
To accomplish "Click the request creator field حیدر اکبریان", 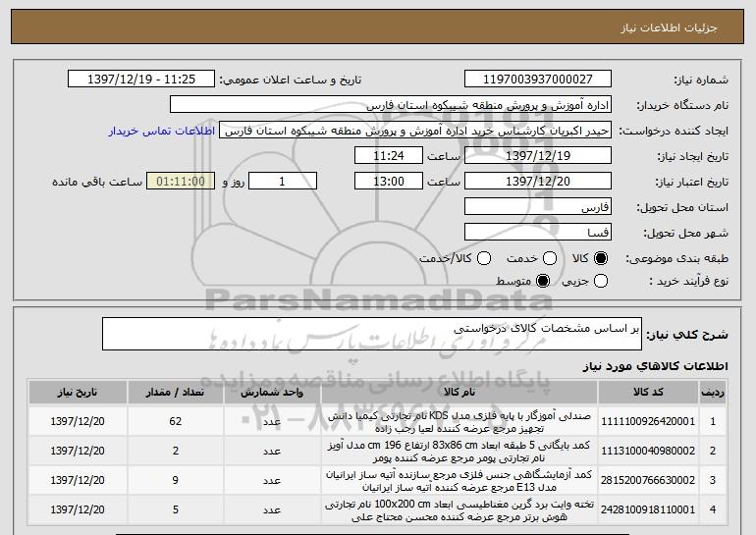I will 415,131.
